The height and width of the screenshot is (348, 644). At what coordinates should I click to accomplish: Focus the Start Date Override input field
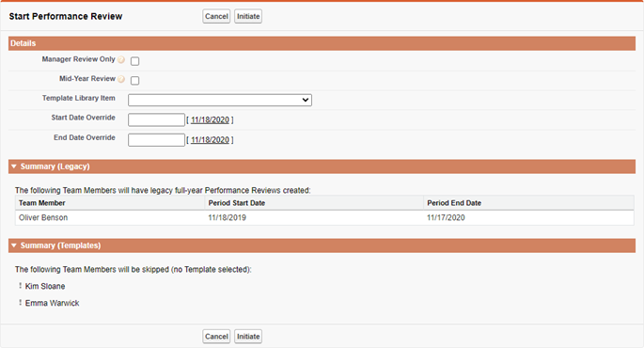coord(156,120)
